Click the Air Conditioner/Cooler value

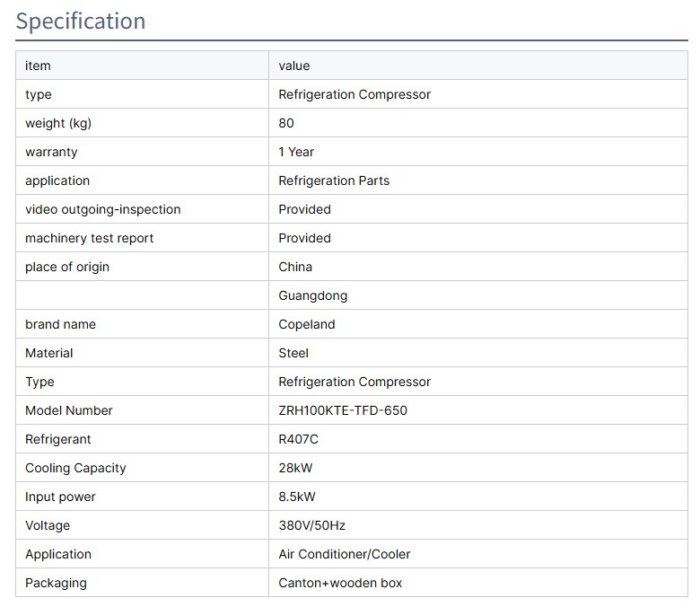point(345,554)
